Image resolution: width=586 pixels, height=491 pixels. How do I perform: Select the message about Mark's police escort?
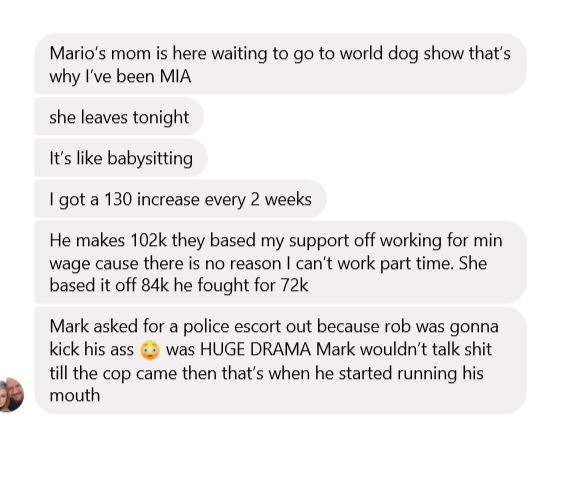point(281,360)
